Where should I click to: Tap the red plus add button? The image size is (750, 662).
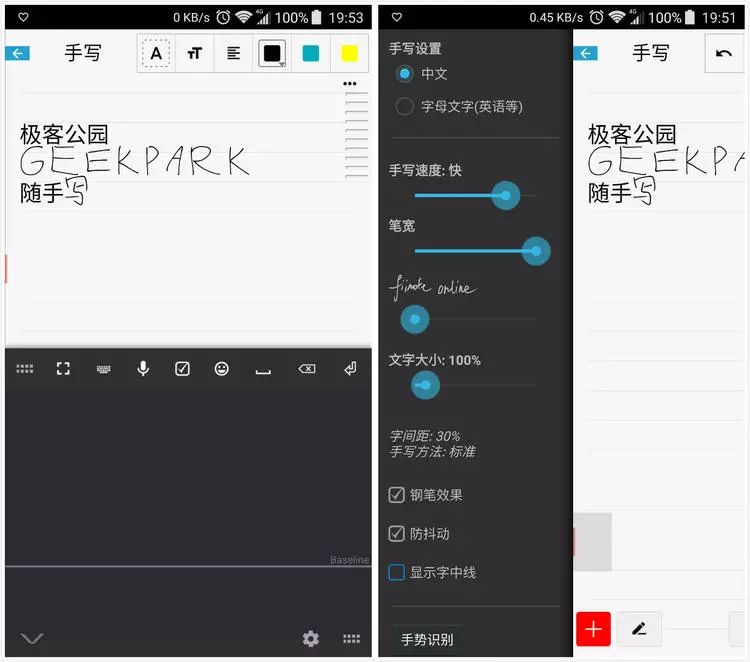[593, 629]
